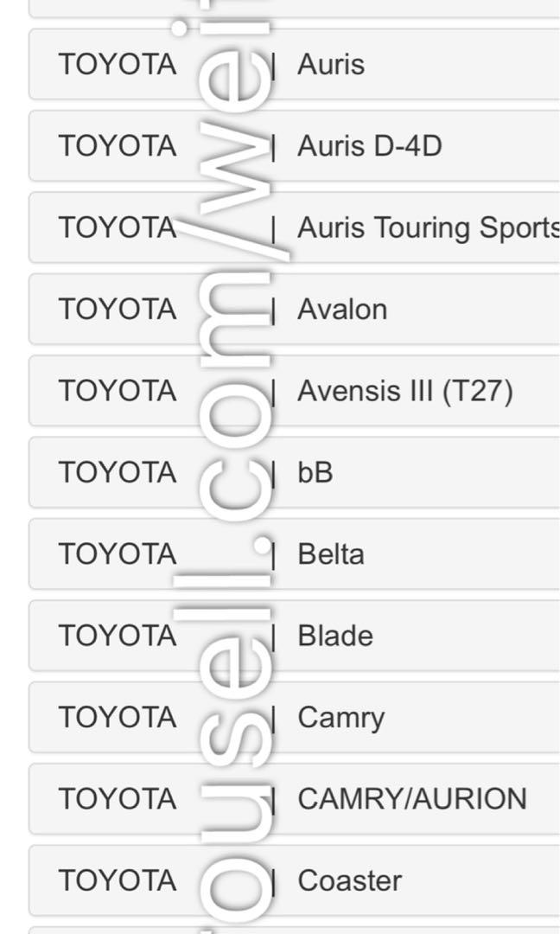Screen dimensions: 560x934
Task: Tap the TOYOTA brand beside Coaster
Action: 117,881
